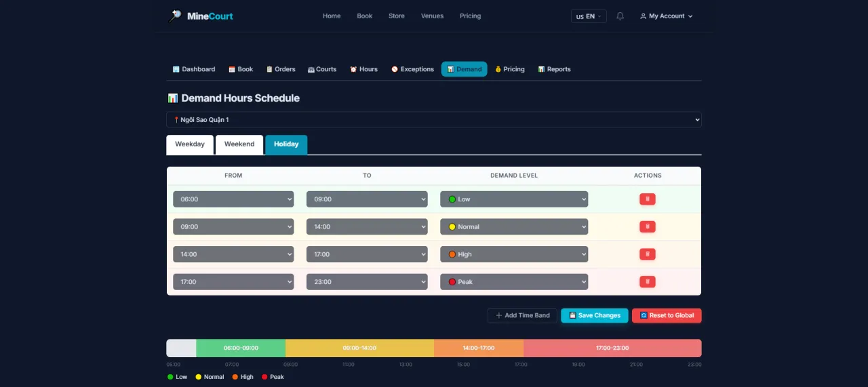
Task: Go to the Book management tab
Action: point(241,69)
